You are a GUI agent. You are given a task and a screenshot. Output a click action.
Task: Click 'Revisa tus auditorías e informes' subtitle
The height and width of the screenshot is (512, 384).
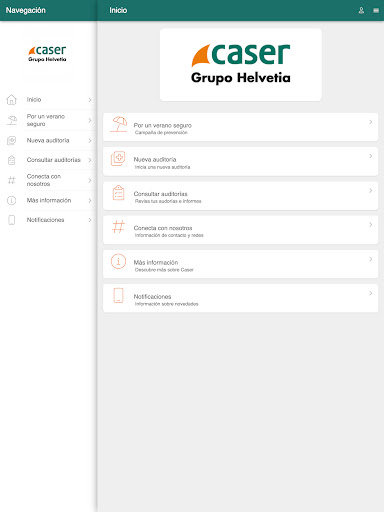pos(168,201)
